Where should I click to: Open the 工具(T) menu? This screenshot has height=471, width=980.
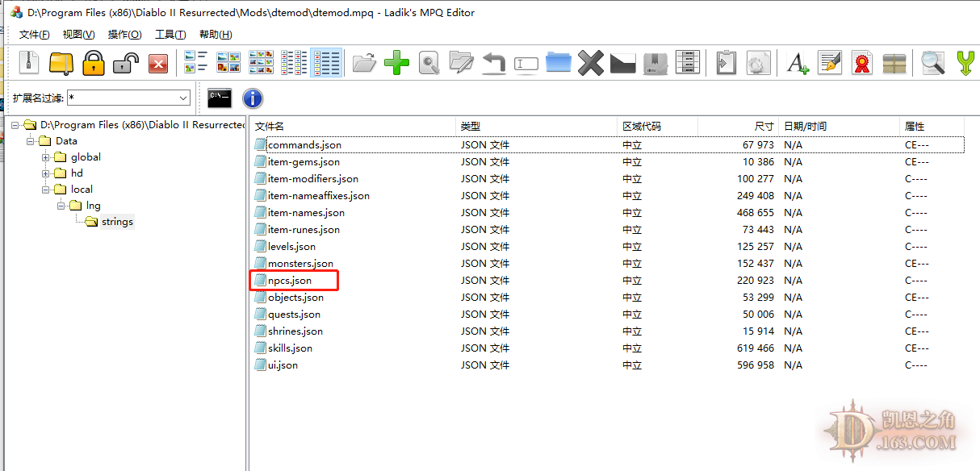[170, 35]
